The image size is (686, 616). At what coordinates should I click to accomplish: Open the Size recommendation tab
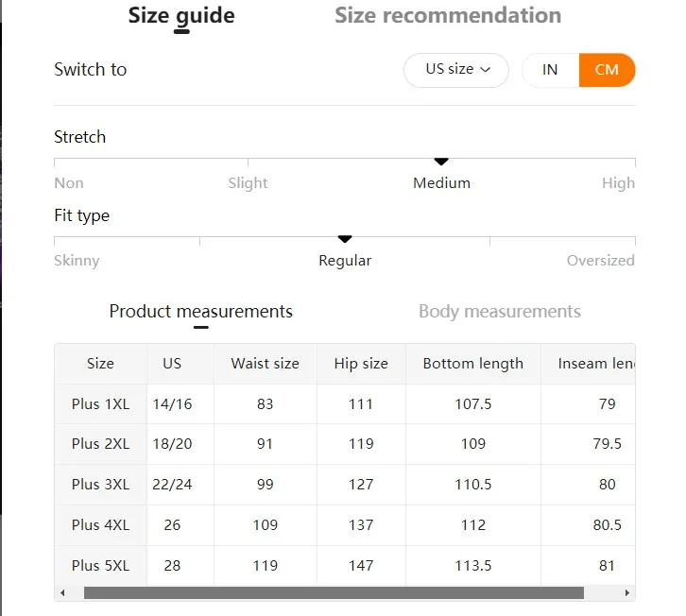tap(448, 16)
